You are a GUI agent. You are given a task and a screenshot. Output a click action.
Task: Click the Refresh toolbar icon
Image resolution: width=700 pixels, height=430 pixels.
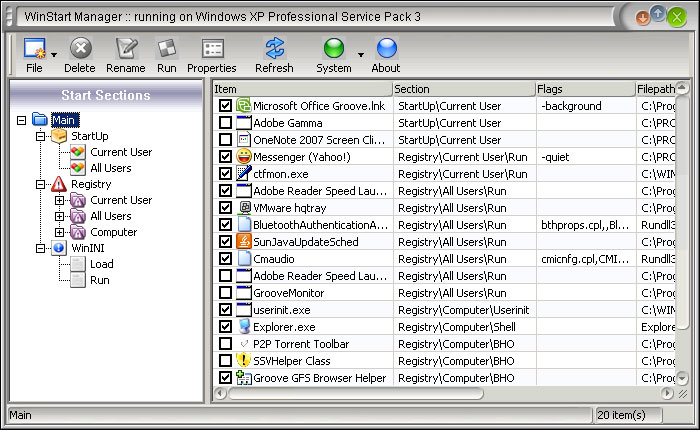[x=275, y=48]
